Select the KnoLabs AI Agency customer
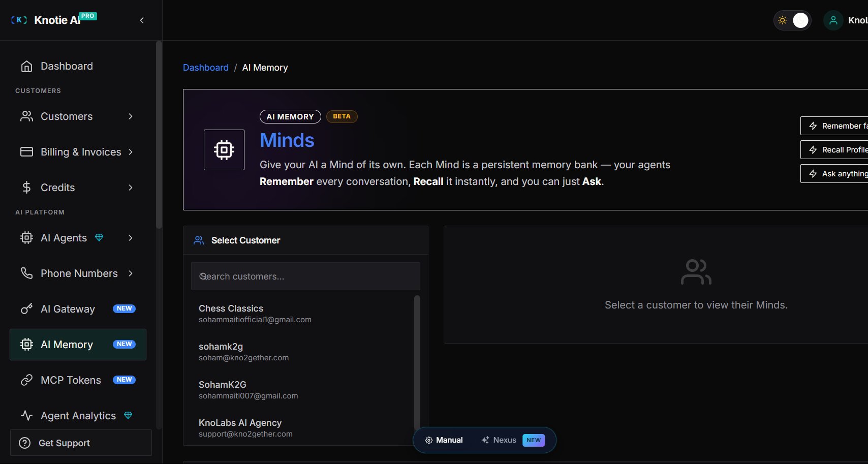 tap(303, 428)
